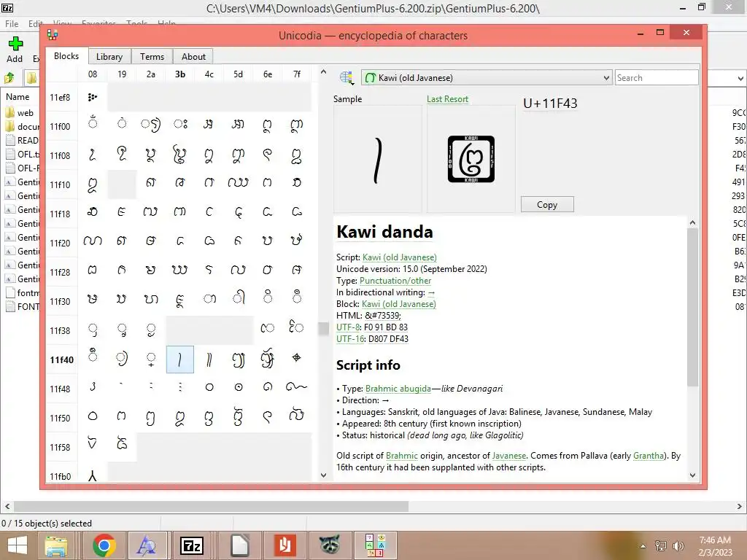
Task: Select the circle character at row 11f48 column 4c
Action: point(209,389)
